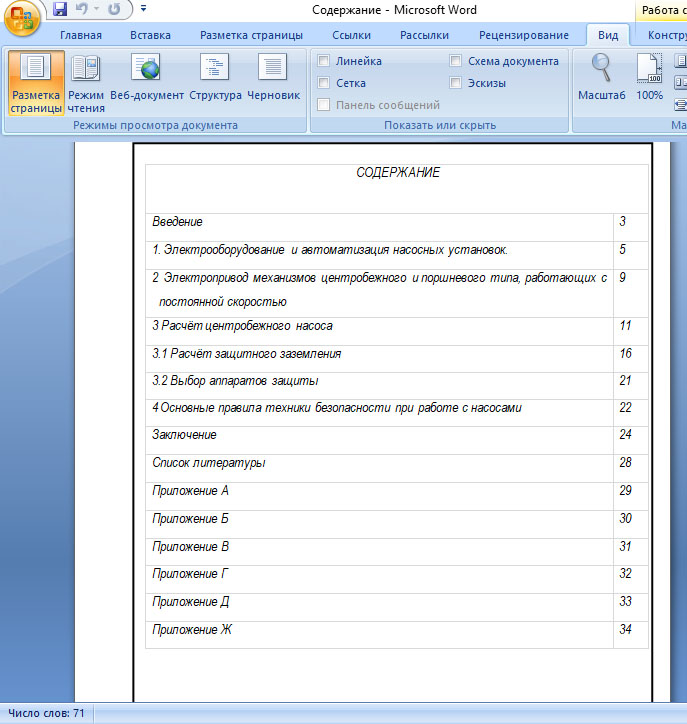Screen dimensions: 687x724
Task: Set zoom to 100% button
Action: (649, 80)
